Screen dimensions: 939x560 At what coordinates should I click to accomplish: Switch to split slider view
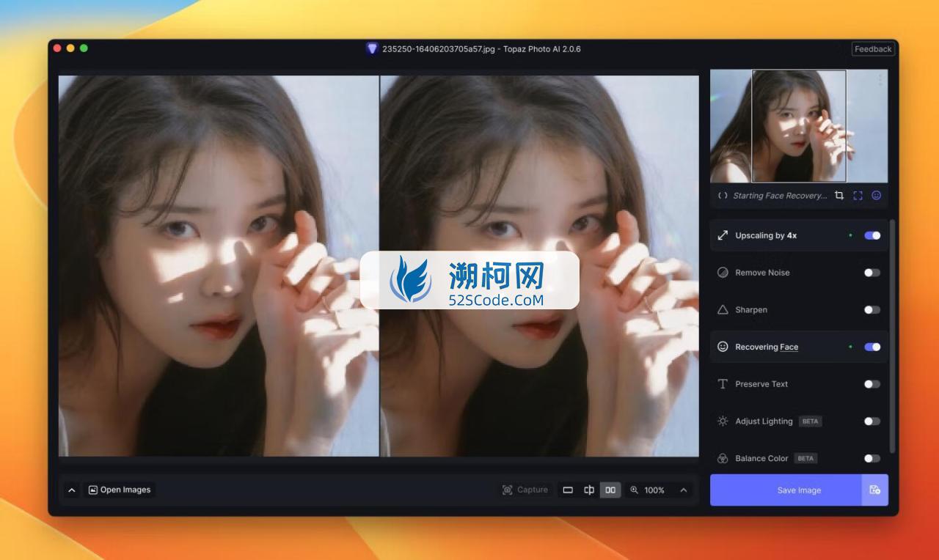click(x=589, y=490)
